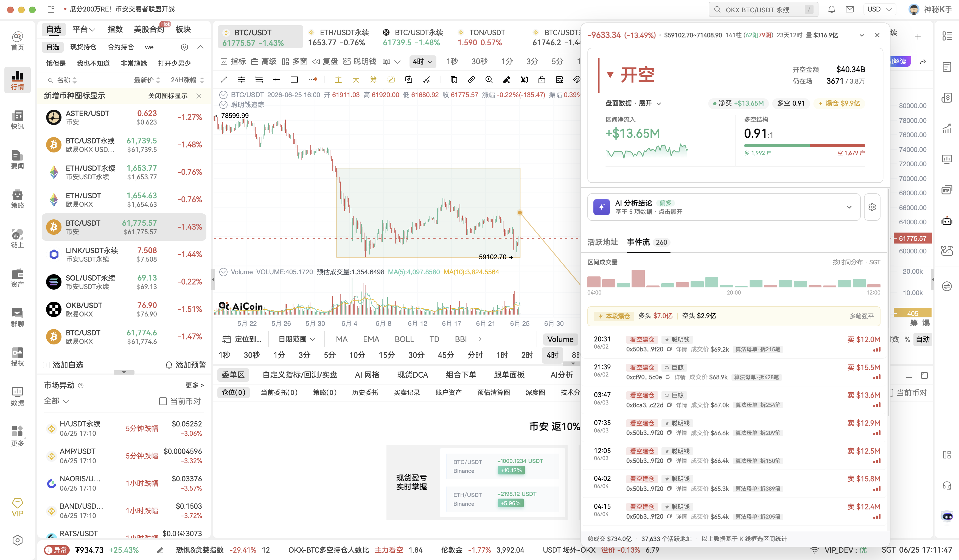Image resolution: width=959 pixels, height=560 pixels.
Task: Select the 2时 timeframe in lower bar
Action: pyautogui.click(x=527, y=355)
